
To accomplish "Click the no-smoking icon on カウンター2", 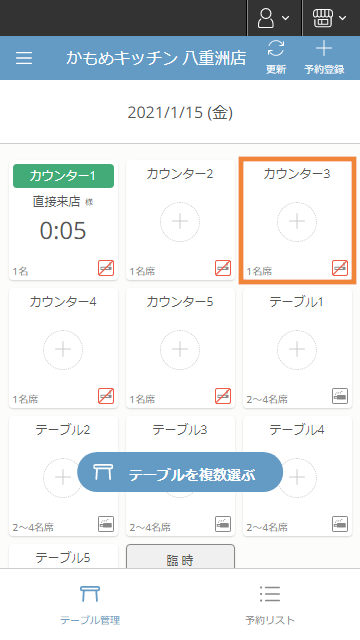I will click(223, 268).
